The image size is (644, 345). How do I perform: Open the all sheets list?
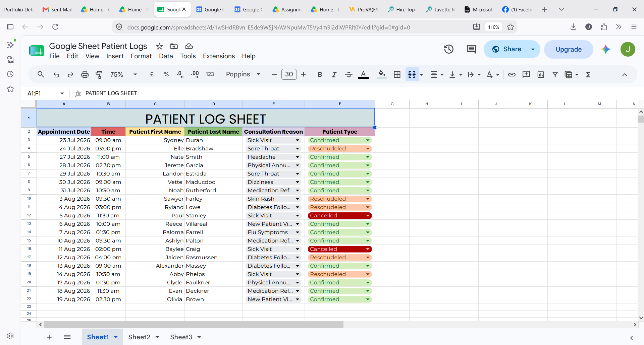(67, 337)
